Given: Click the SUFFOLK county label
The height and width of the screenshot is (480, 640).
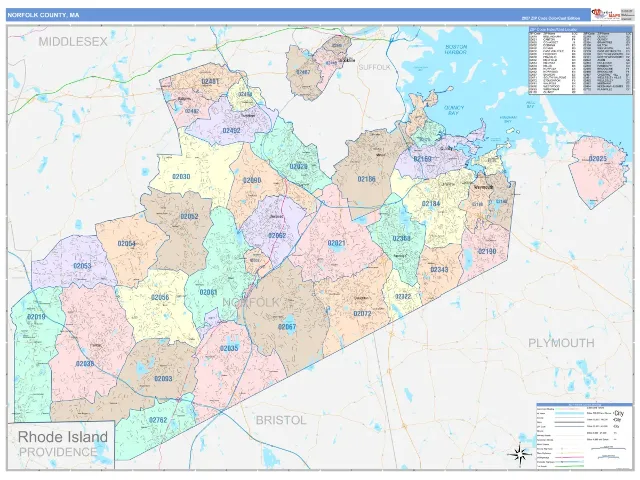Looking at the screenshot, I should pos(374,67).
